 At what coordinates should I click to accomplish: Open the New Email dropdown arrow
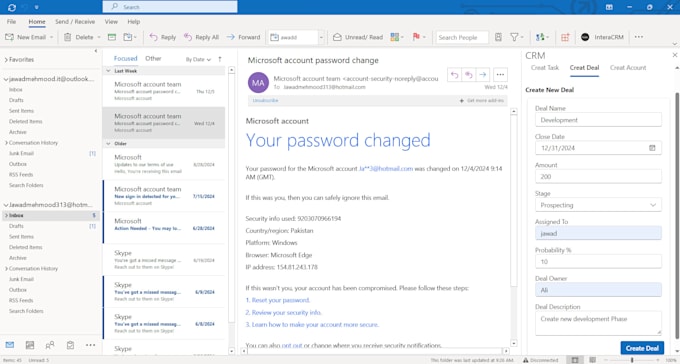point(51,37)
